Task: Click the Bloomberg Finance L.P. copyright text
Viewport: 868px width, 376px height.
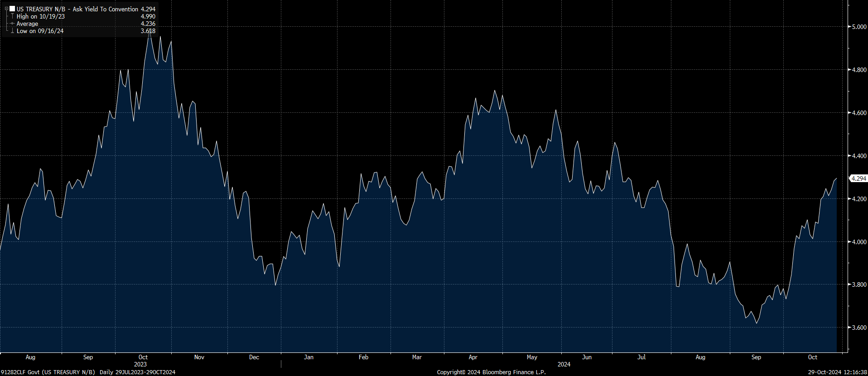Action: pos(492,372)
